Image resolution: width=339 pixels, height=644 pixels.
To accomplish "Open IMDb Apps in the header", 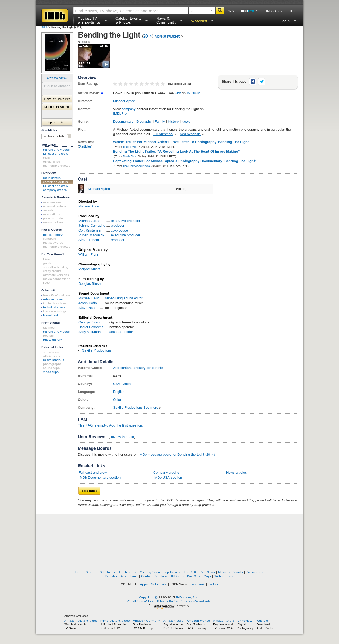I will 274,11.
